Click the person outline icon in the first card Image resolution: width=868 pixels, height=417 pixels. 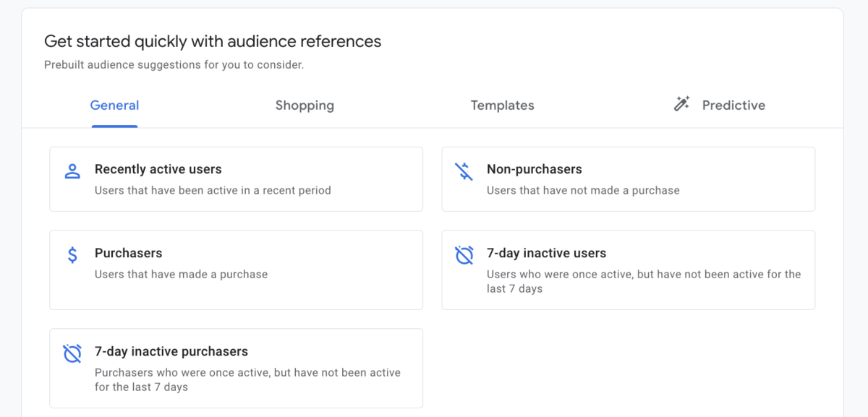pos(72,170)
